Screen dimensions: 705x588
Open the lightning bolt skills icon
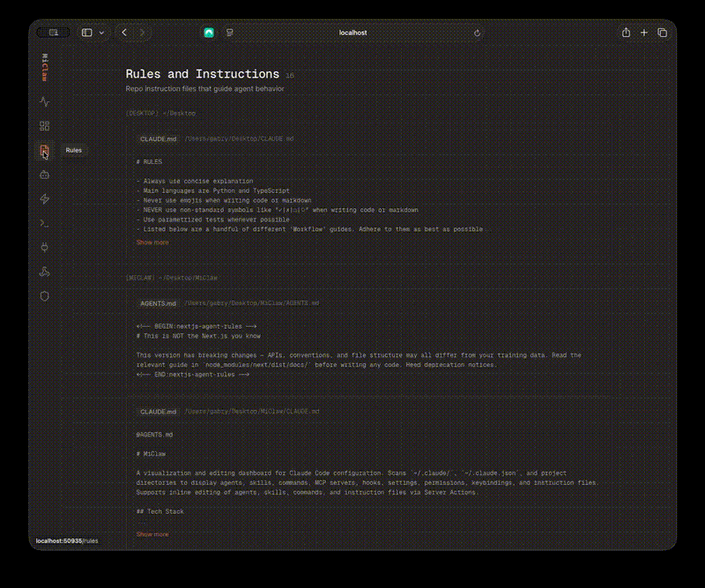pyautogui.click(x=44, y=199)
